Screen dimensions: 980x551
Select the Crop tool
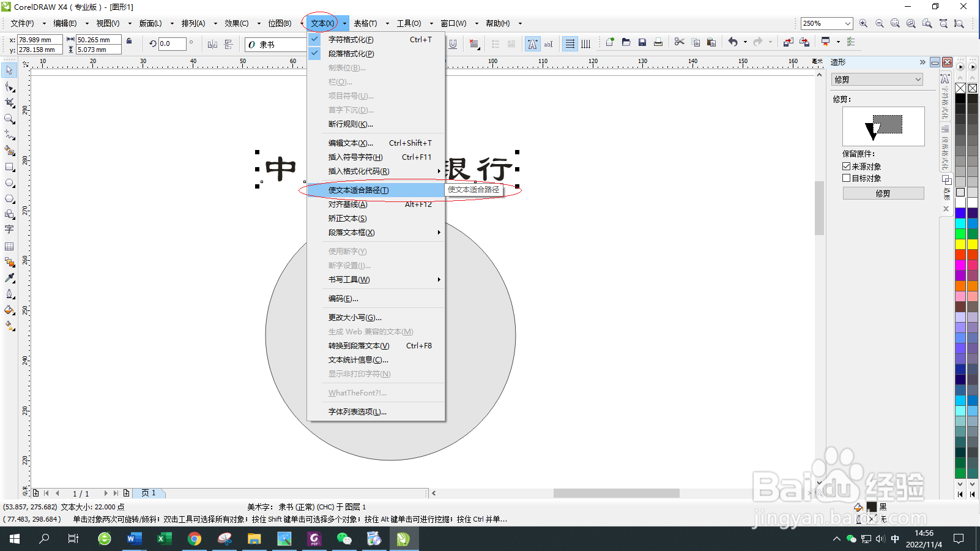click(9, 103)
